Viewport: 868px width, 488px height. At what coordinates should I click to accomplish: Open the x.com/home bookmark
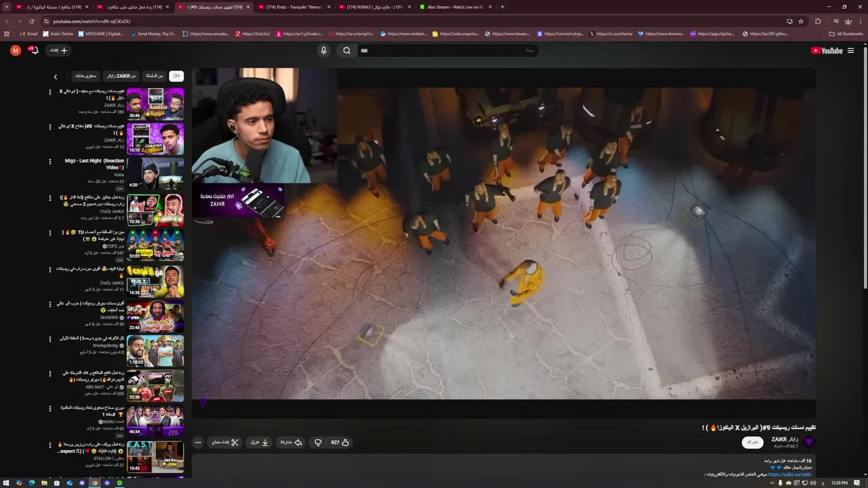click(x=612, y=34)
